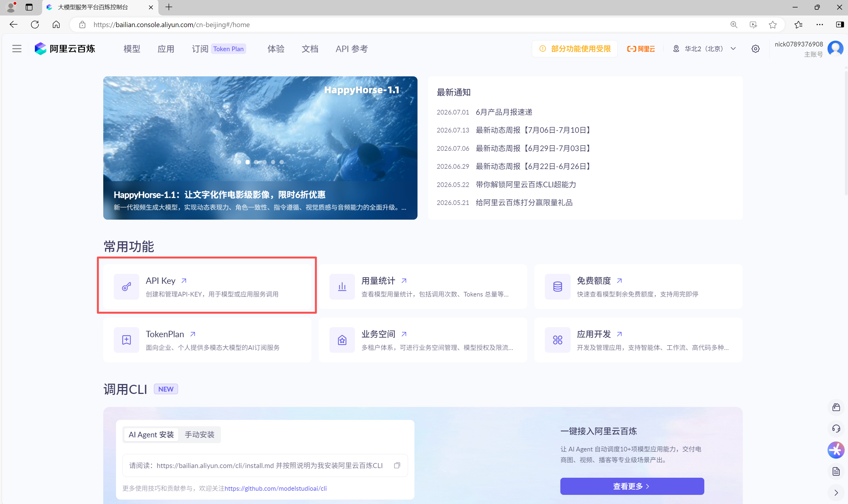Image resolution: width=848 pixels, height=504 pixels.
Task: Expand the 华北2（北京）region dropdown
Action: coord(704,49)
